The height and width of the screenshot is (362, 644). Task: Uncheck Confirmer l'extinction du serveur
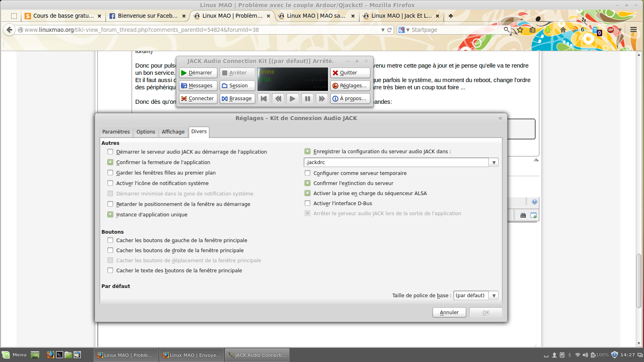pyautogui.click(x=308, y=183)
